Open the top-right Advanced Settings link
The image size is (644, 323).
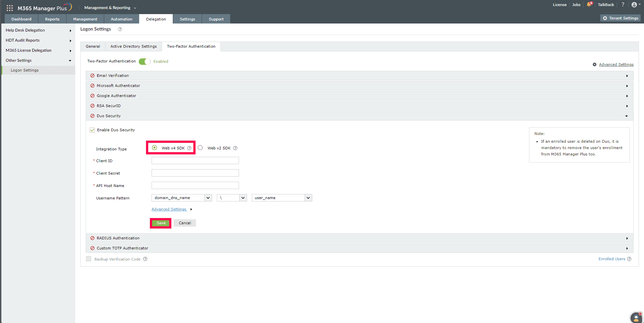click(x=616, y=64)
